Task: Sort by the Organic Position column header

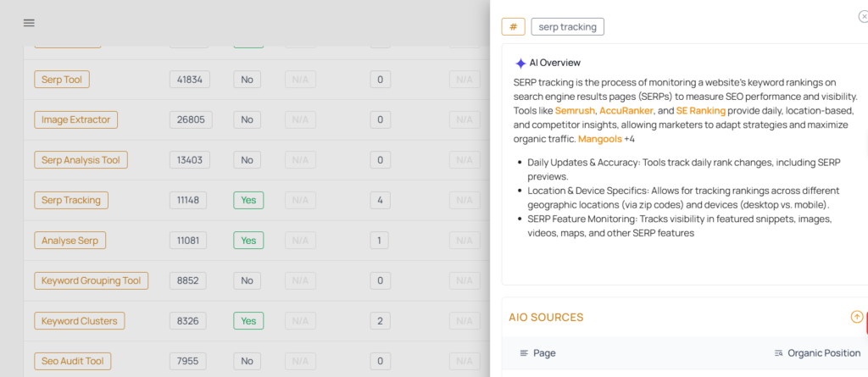Action: point(818,353)
